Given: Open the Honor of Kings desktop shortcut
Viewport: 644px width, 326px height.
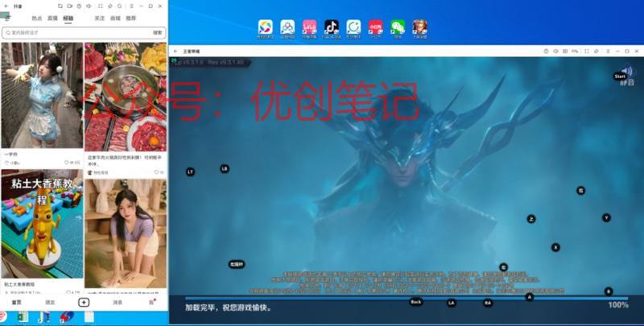Looking at the screenshot, I should [419, 27].
